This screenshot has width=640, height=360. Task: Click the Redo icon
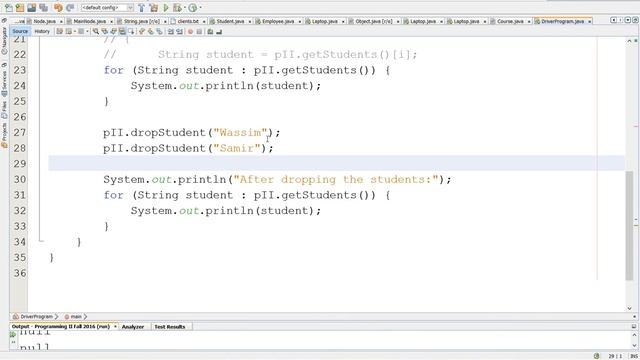pyautogui.click(x=70, y=8)
